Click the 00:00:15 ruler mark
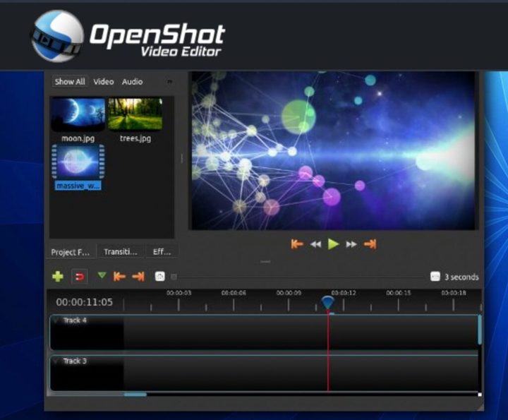 399,293
